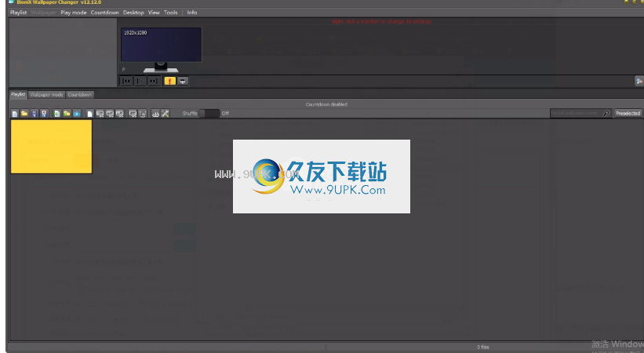Open the Playlist menu
The image size is (644, 353).
click(18, 13)
